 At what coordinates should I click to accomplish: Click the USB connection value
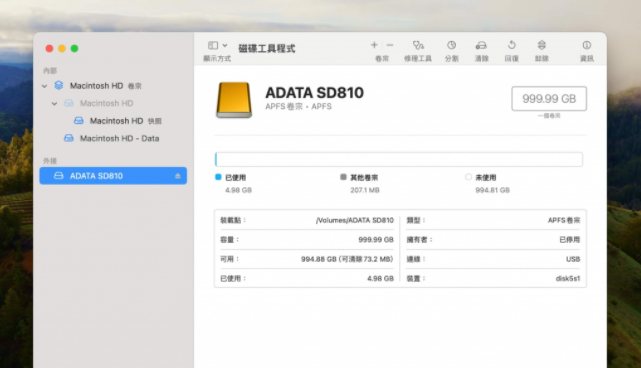tap(573, 259)
